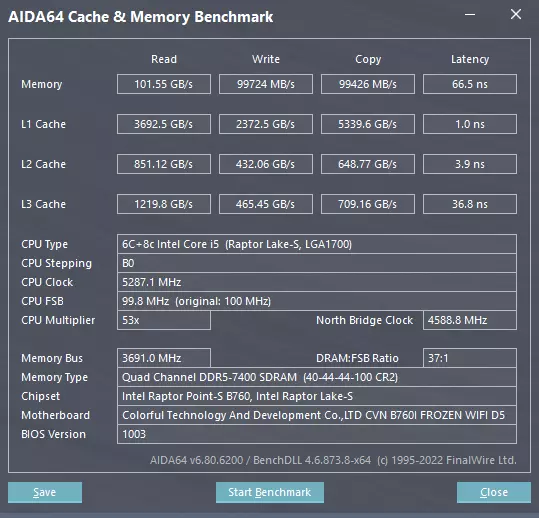Click the L2 Cache Latency 3.9 ns cell
The height and width of the screenshot is (518, 539).
(470, 164)
